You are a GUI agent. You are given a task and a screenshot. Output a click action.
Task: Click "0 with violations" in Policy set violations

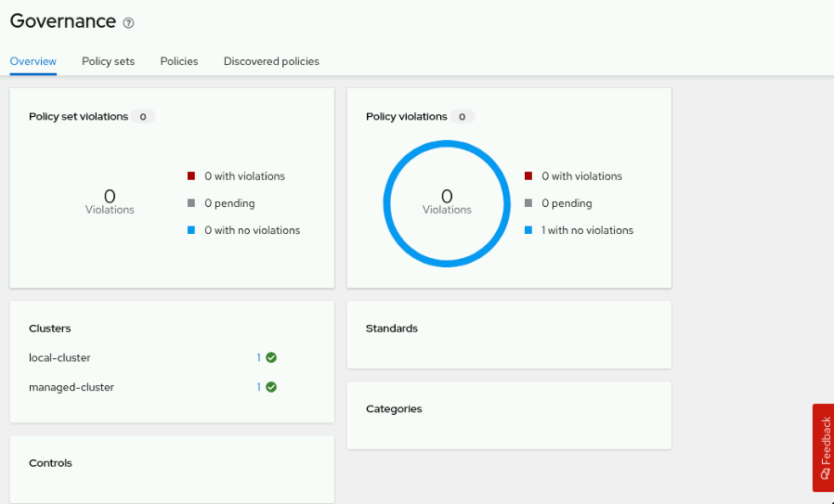pos(244,176)
